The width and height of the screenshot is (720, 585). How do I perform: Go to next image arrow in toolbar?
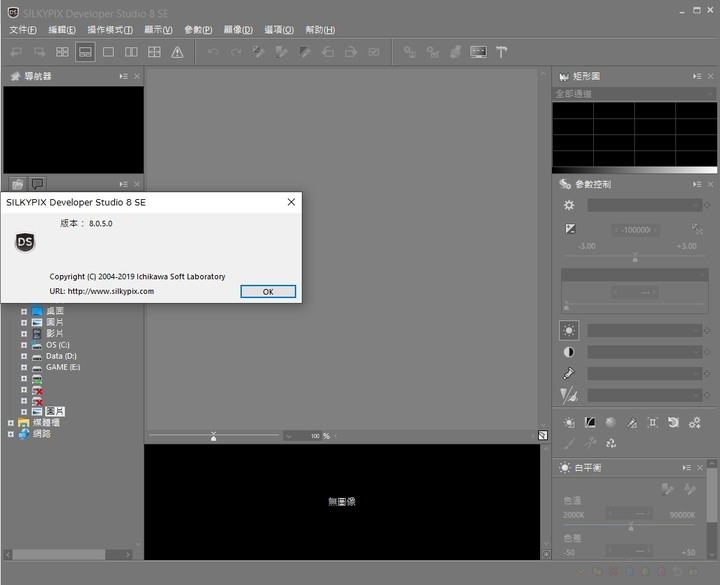(39, 52)
